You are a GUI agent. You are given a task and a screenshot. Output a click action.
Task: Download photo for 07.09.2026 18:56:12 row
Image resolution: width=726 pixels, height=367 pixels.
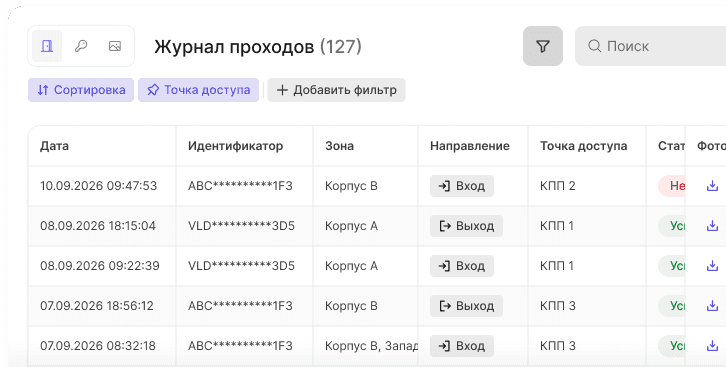[x=712, y=306]
